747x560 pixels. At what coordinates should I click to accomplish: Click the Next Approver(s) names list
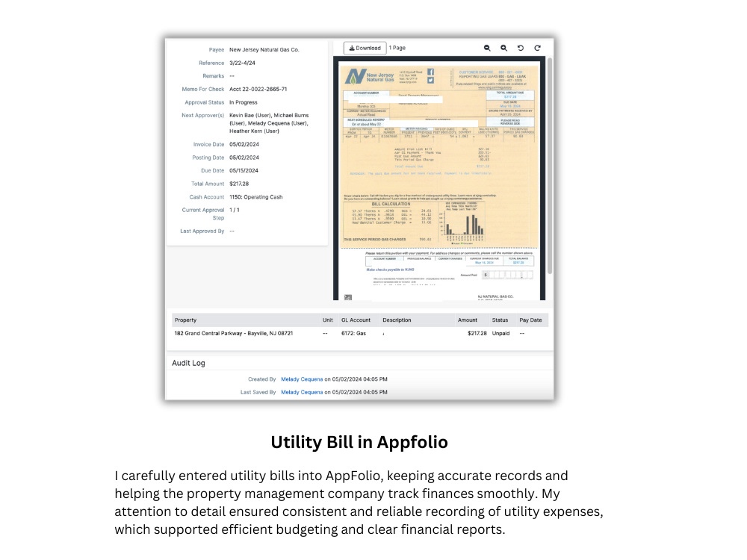(x=269, y=123)
